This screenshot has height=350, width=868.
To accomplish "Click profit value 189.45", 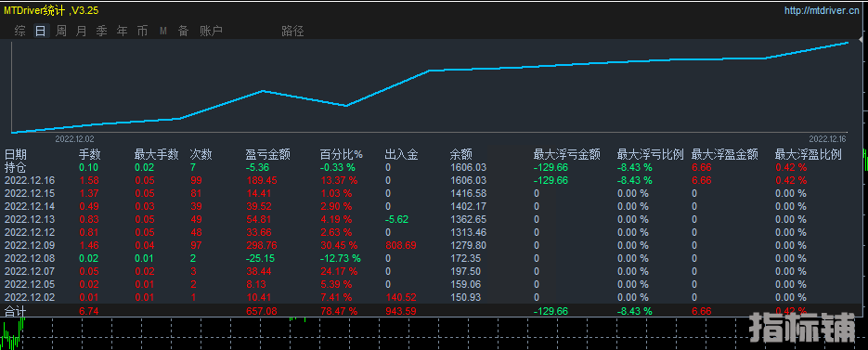I will pos(261,180).
